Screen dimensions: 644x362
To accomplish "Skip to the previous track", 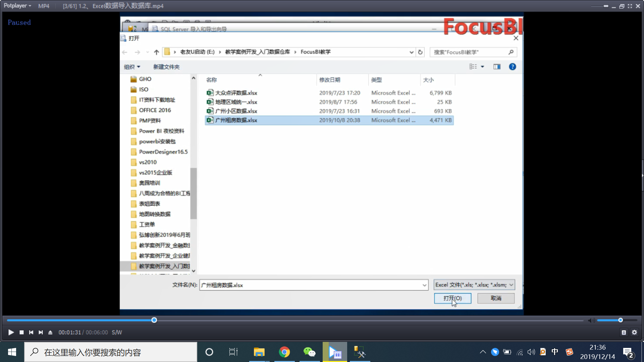I will coord(31,332).
